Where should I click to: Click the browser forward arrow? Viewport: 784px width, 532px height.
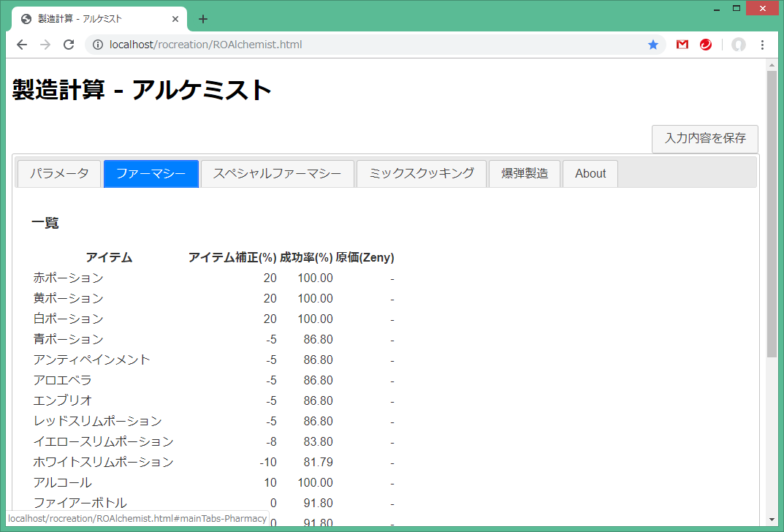[45, 45]
